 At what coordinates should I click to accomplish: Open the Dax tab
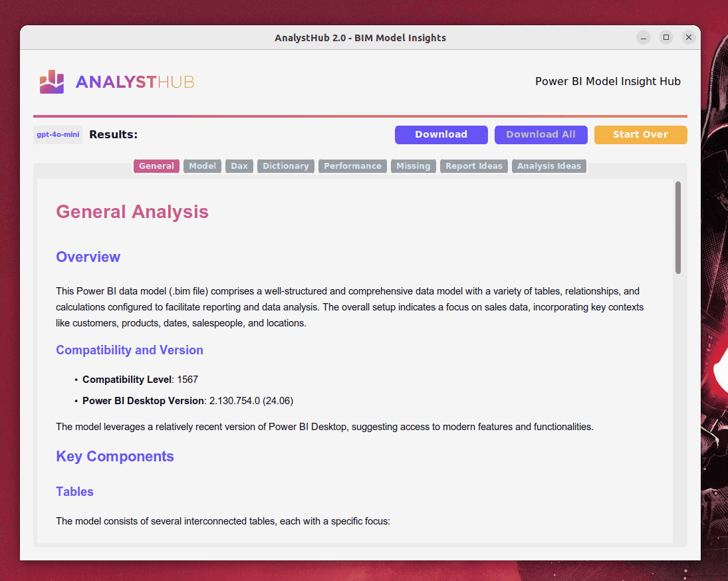coord(239,166)
